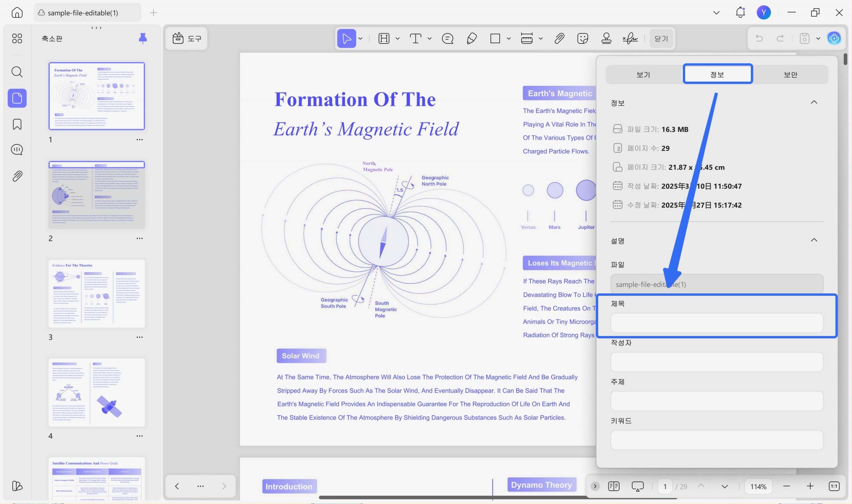Viewport: 852px width, 504px height.
Task: Open page 4 thumbnail more options
Action: tap(139, 436)
